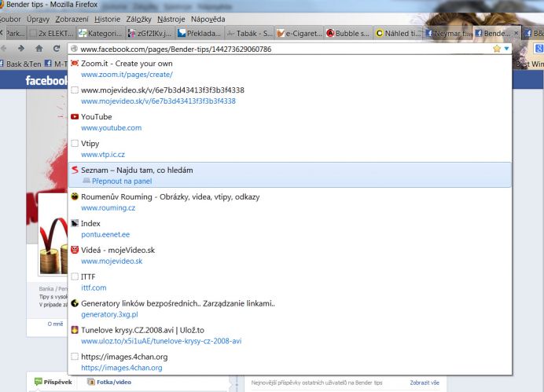Click the Forward navigation arrow
Screen dimensions: 544x392
(x=21, y=49)
